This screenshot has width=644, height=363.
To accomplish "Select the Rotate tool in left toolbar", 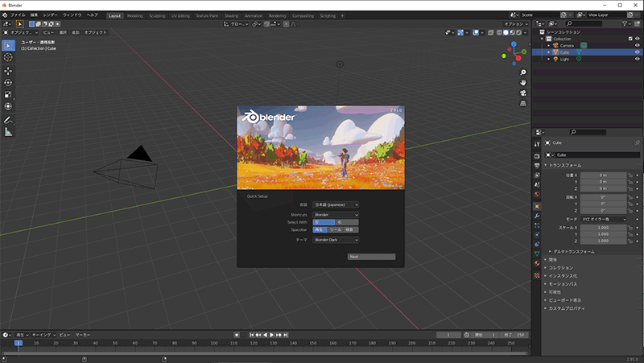I will tap(8, 82).
